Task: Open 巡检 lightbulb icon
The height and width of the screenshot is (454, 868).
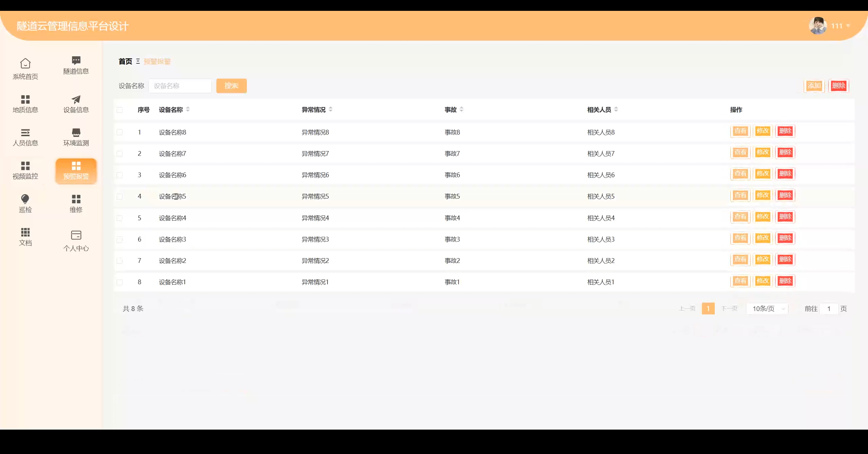Action: 25,199
